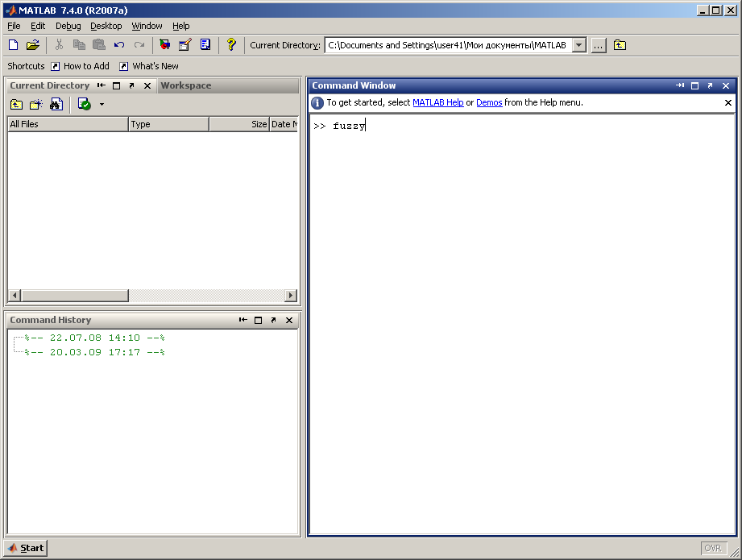The height and width of the screenshot is (560, 742).
Task: Open Current Directory path dropdown arrow
Action: coord(578,45)
